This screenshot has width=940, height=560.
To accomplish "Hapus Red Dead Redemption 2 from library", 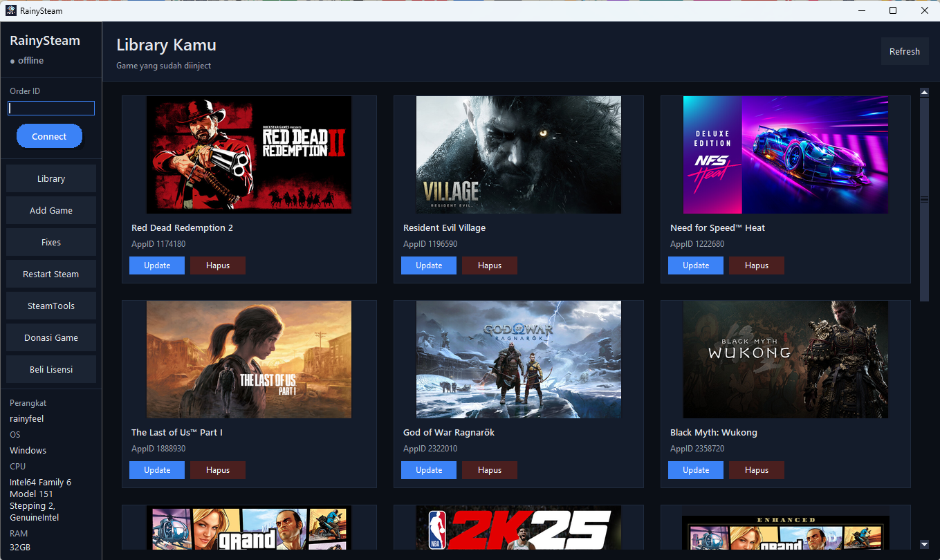I will tap(218, 265).
